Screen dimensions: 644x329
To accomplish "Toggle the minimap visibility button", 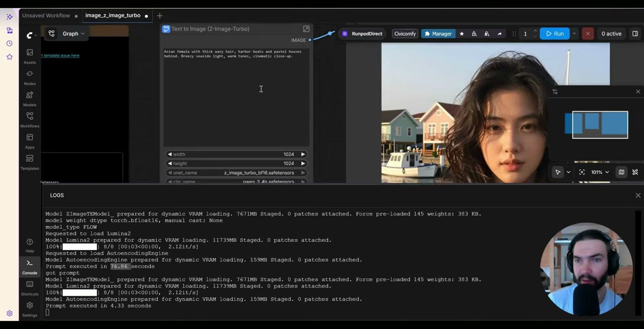I will click(621, 172).
